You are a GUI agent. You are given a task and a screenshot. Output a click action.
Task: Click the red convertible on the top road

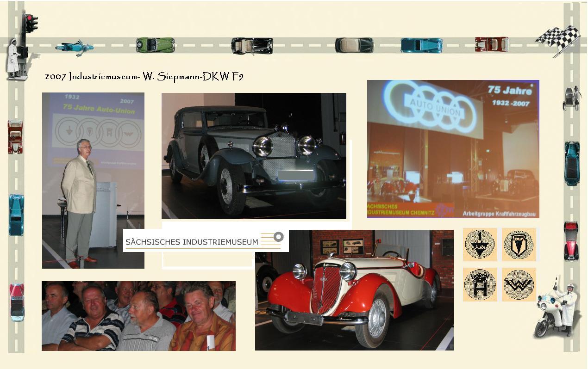coord(491,45)
